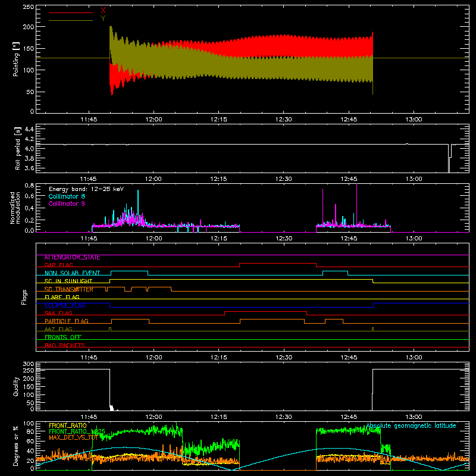This screenshot has height=476, width=476.
Task: Click the olive Y legend label
Action: coord(103,18)
